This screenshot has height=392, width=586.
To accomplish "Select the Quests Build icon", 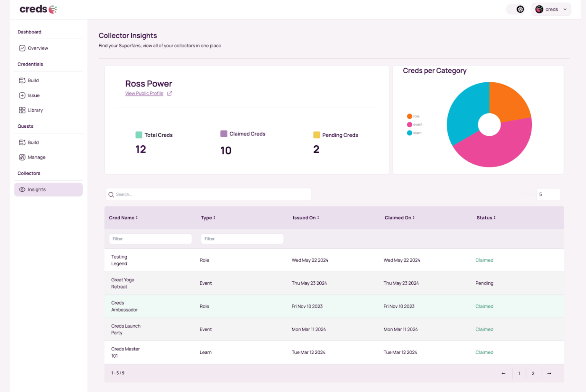I will click(23, 142).
